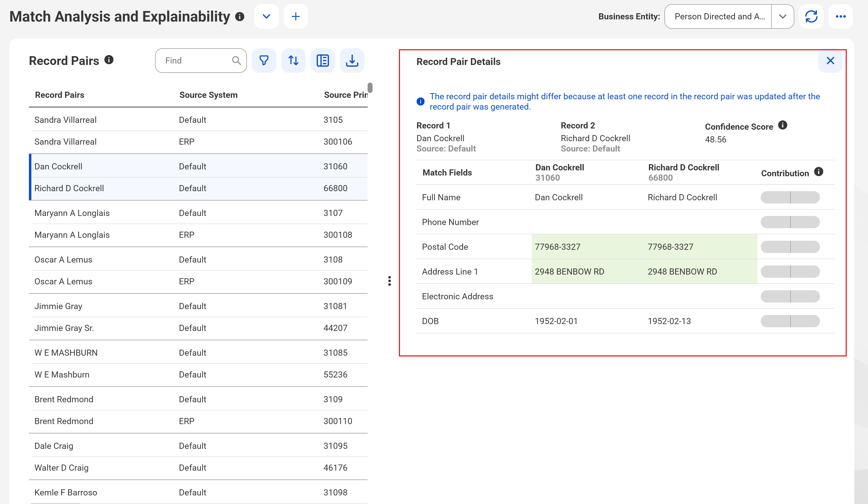Viewport: 868px width, 504px height.
Task: Click the Record Pairs column header
Action: tap(60, 95)
